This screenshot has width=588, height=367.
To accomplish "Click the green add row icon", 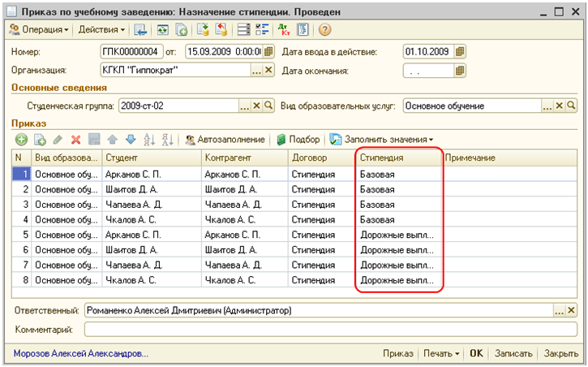I will [21, 140].
